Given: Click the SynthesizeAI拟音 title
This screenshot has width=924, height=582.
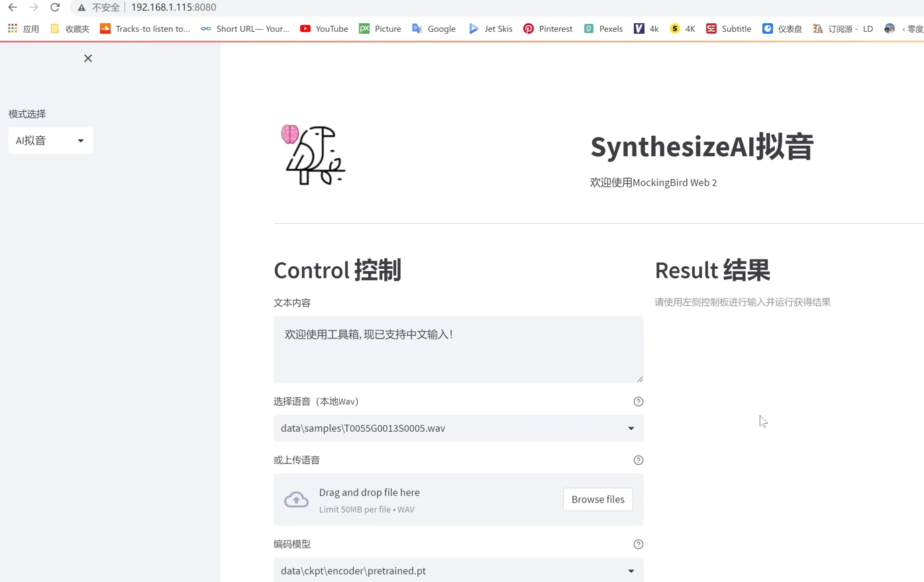Looking at the screenshot, I should (x=702, y=146).
